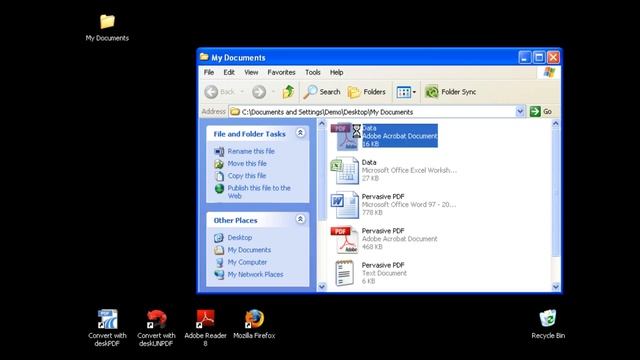Launch Convert with deskPDF shortcut
Image resolution: width=640 pixels, height=360 pixels.
point(107,319)
